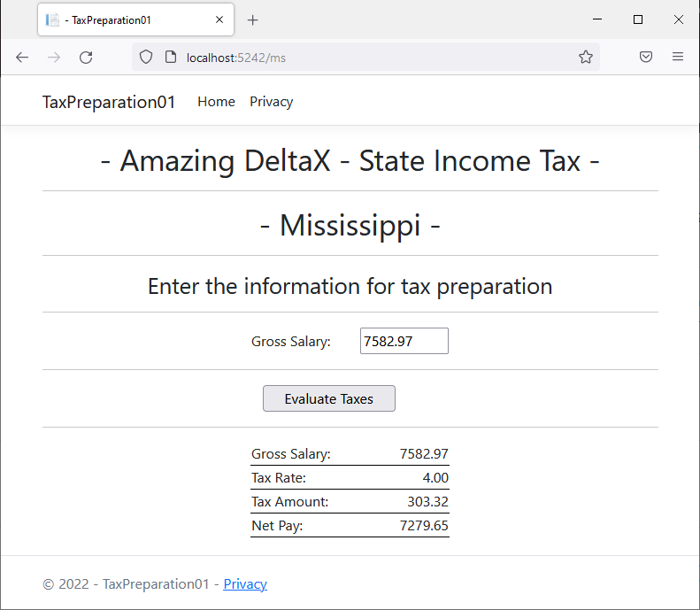Click the localhost:5242/ms address bar
The width and height of the screenshot is (700, 610).
point(366,58)
